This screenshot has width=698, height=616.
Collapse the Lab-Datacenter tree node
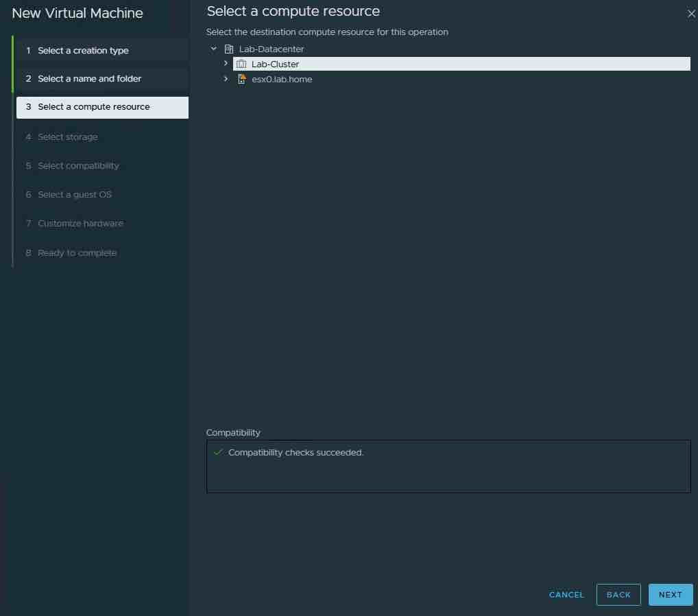tap(214, 49)
